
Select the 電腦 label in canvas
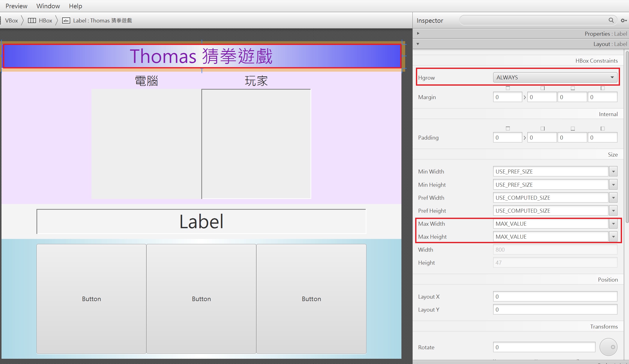pos(146,81)
